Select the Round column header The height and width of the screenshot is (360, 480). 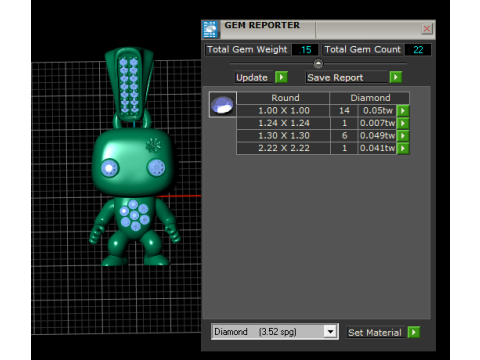pos(283,98)
